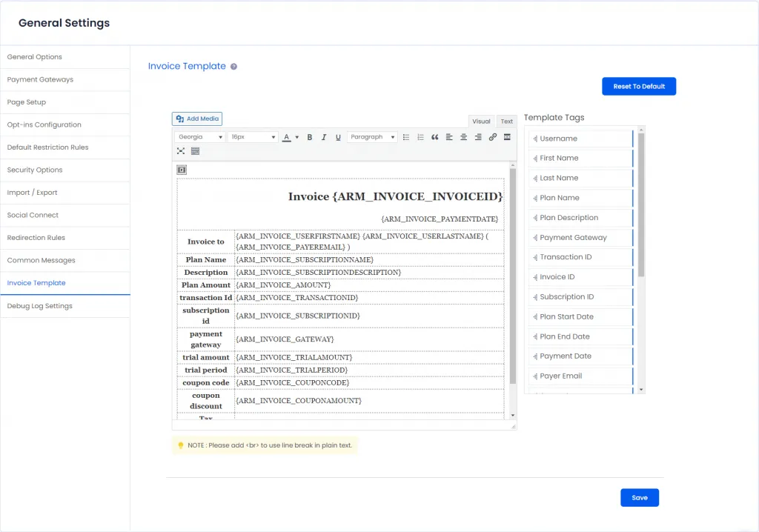Switch to the Text editor tab
The height and width of the screenshot is (532, 759).
tap(506, 122)
